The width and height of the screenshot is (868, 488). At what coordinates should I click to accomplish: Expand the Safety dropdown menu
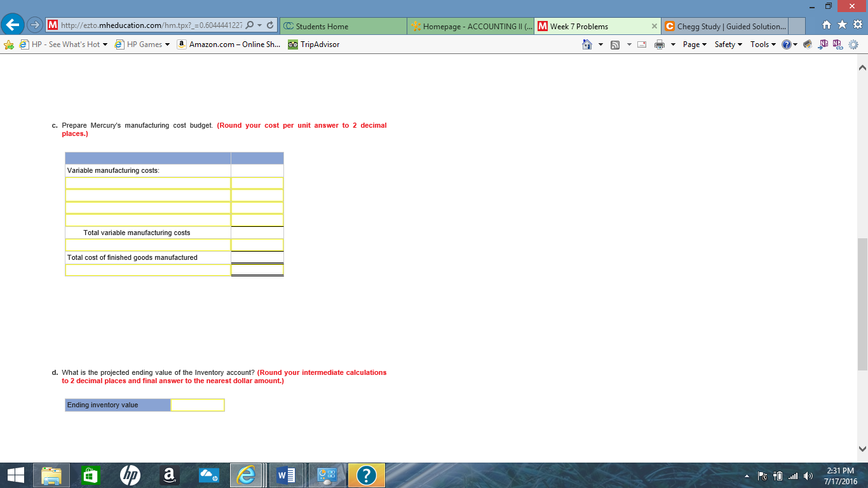point(726,45)
